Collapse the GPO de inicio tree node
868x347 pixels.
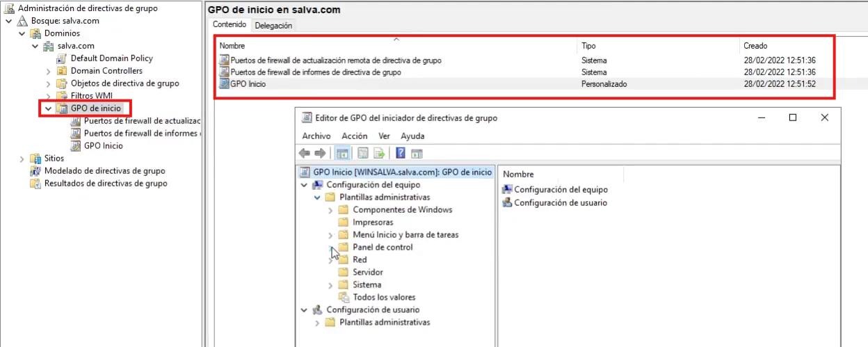click(x=49, y=108)
